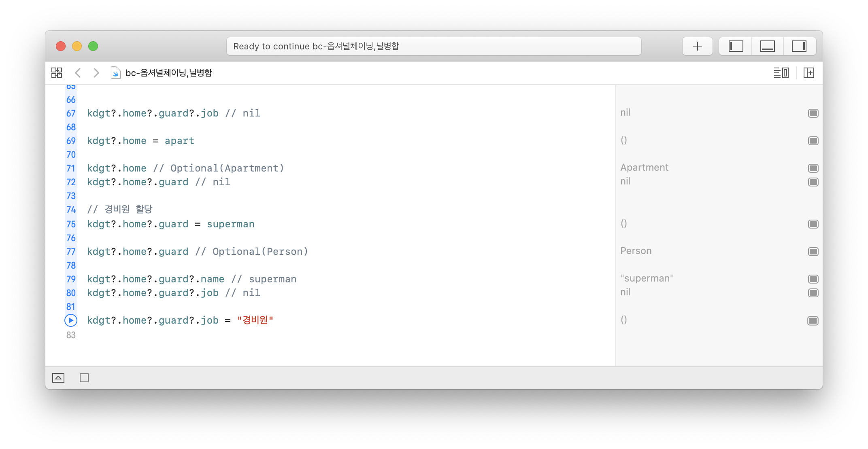Image resolution: width=868 pixels, height=449 pixels.
Task: Run playground up to line 82
Action: coord(71,320)
